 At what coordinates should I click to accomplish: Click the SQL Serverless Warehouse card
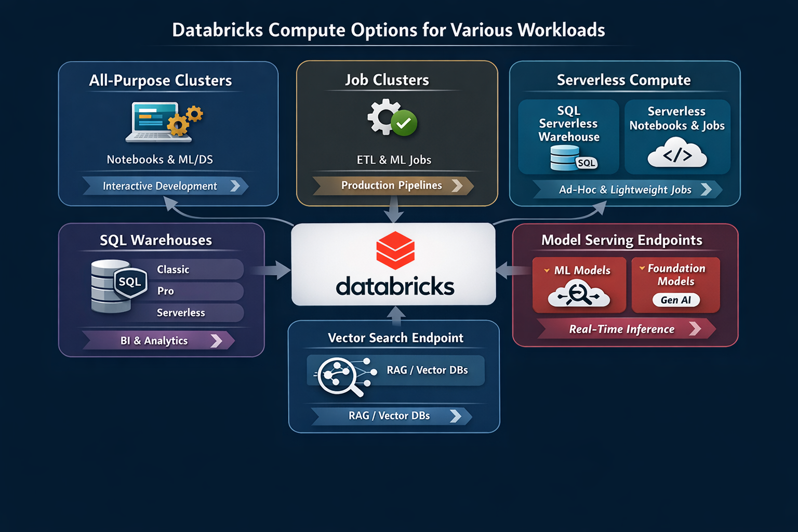[x=569, y=137]
